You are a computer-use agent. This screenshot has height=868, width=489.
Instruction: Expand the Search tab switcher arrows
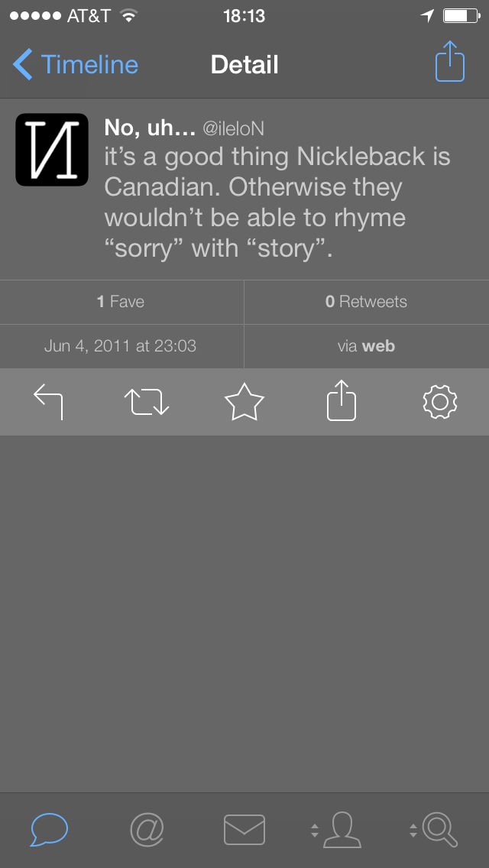point(413,831)
